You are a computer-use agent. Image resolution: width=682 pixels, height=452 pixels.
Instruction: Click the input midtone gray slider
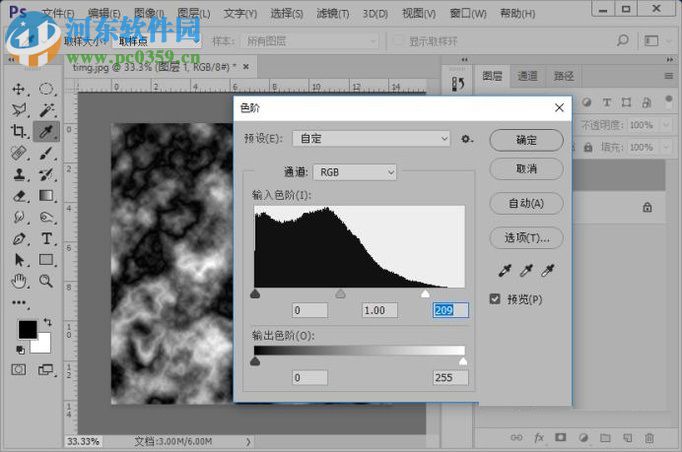click(x=341, y=294)
